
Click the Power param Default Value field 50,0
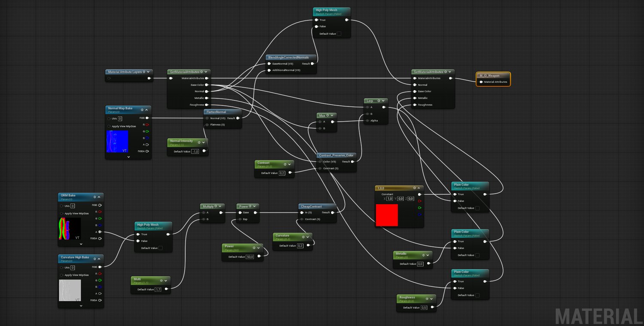tap(250, 257)
